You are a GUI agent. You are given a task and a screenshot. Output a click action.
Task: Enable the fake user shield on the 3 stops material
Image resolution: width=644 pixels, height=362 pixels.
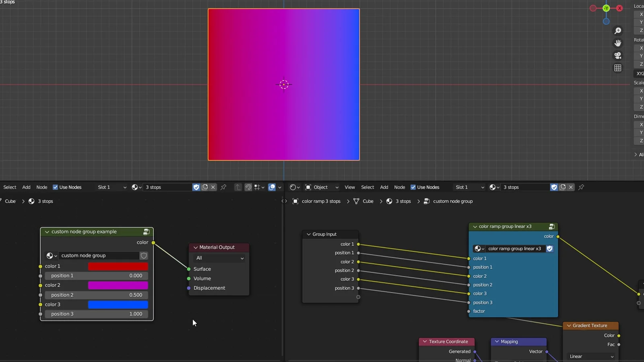(196, 187)
